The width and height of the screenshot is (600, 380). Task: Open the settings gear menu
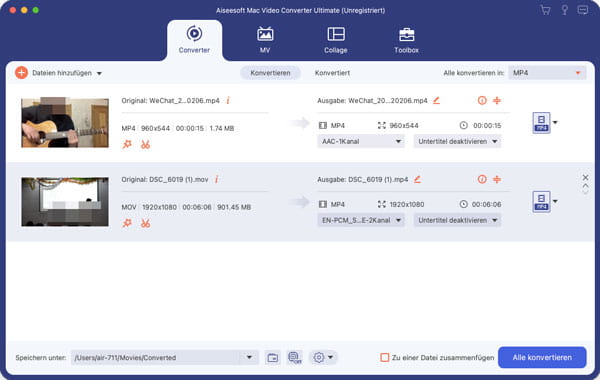tap(323, 357)
